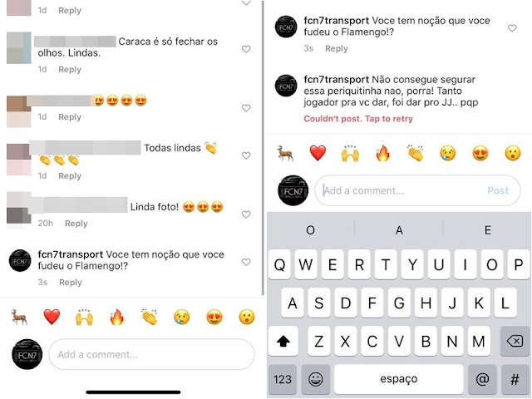Open the emoji keyboard with smiley key
This screenshot has width=532, height=399.
coord(316,379)
